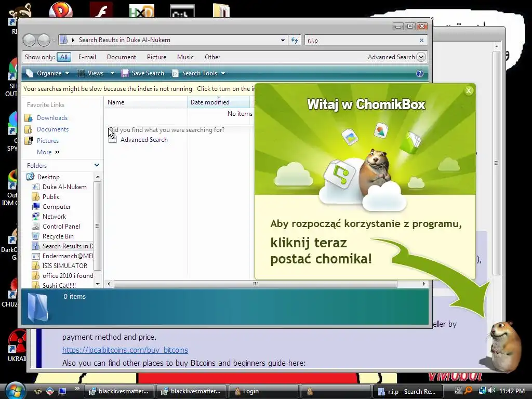Open the Search Tools dropdown
This screenshot has height=399, width=532.
point(198,73)
